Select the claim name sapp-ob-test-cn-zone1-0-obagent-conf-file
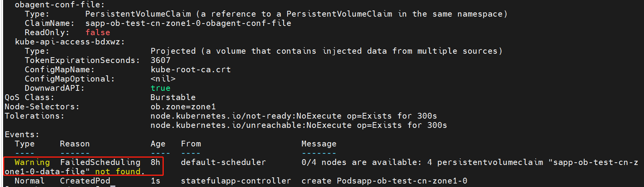The image size is (644, 187). click(x=188, y=23)
